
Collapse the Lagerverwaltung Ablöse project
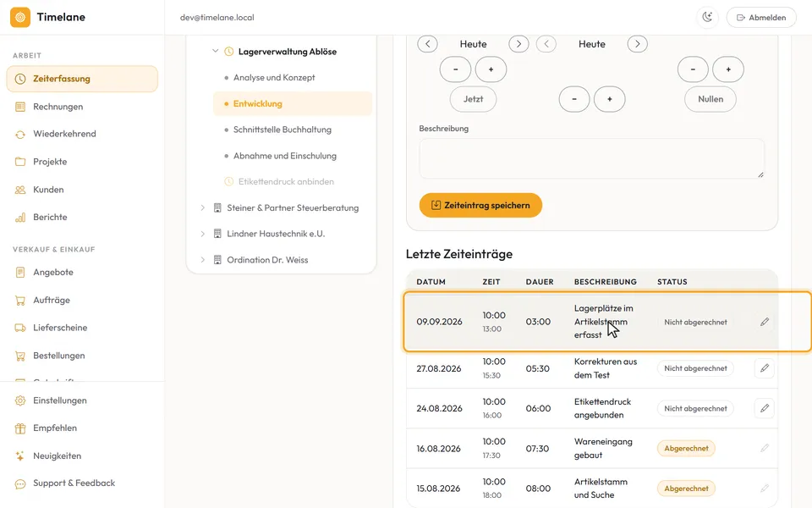[x=216, y=52]
